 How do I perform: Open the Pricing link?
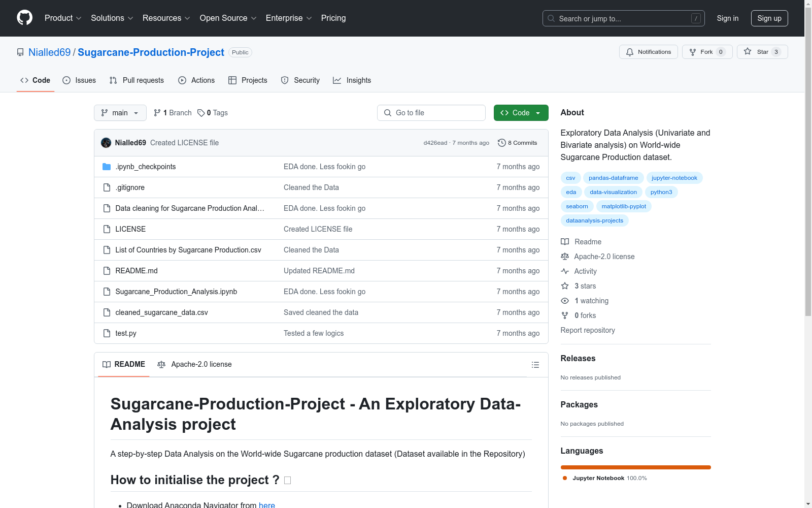pos(333,18)
